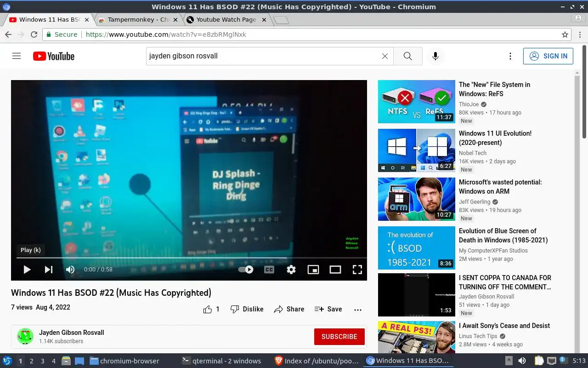Click the address bar URL

tap(166, 34)
